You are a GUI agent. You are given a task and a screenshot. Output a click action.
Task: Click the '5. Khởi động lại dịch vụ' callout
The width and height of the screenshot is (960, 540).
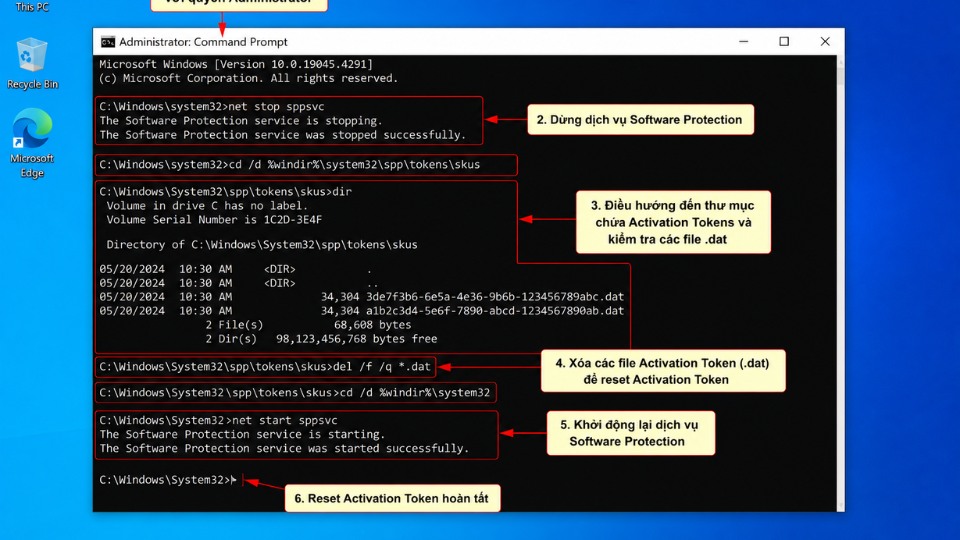tap(630, 433)
